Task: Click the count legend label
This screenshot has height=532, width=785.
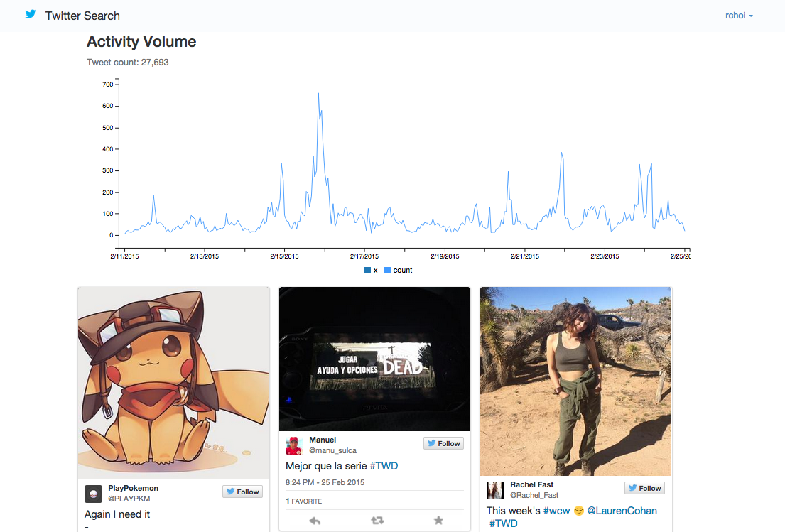Action: click(403, 270)
